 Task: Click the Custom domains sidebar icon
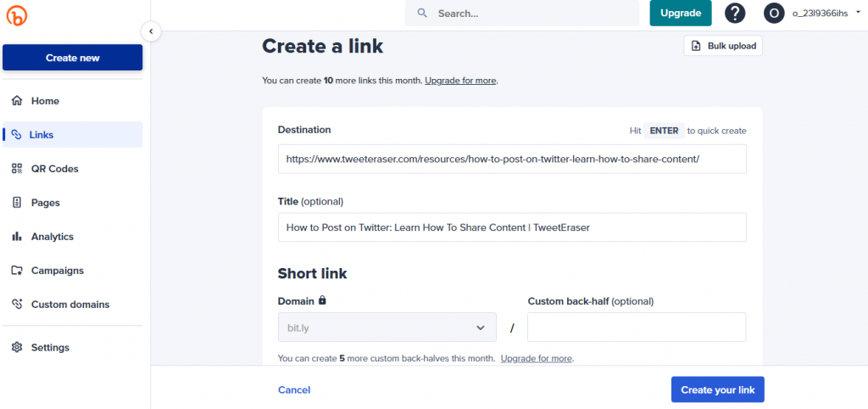(17, 305)
